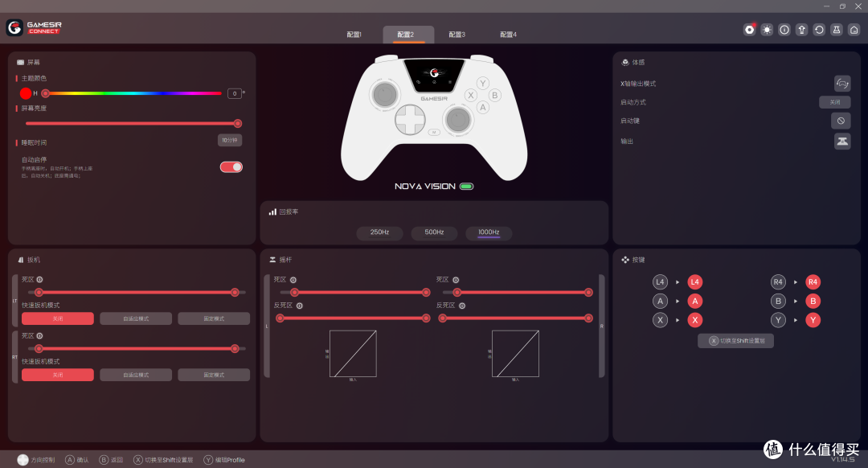
Task: Switch to 配置2 profile tab
Action: (x=408, y=35)
